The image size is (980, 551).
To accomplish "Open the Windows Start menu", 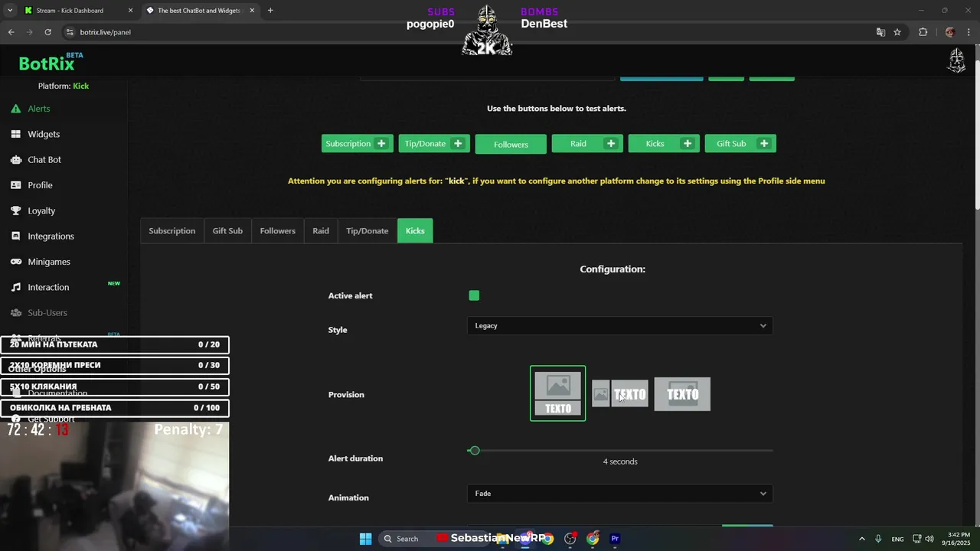I will click(365, 539).
